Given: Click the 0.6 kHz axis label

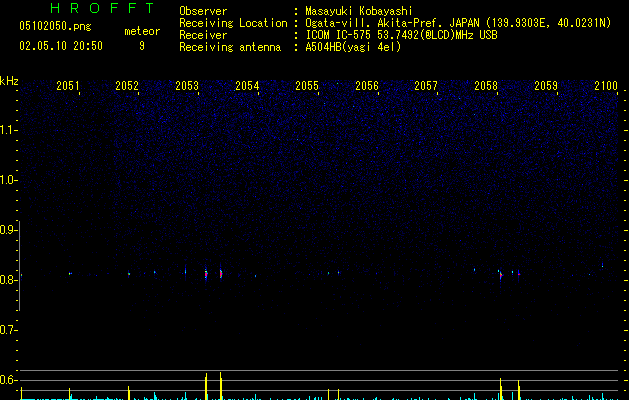Looking at the screenshot, I should pos(8,380).
